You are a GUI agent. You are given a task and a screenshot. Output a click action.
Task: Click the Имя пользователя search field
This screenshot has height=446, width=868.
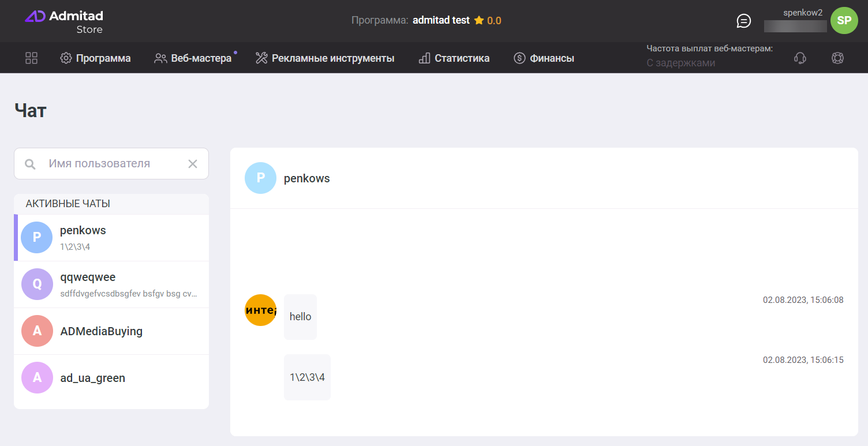click(113, 164)
